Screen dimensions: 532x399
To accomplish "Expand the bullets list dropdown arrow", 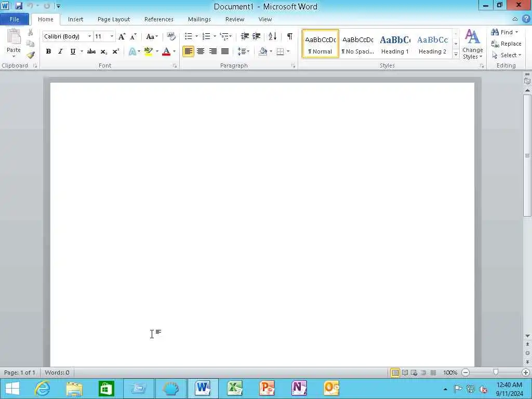I will (x=196, y=36).
